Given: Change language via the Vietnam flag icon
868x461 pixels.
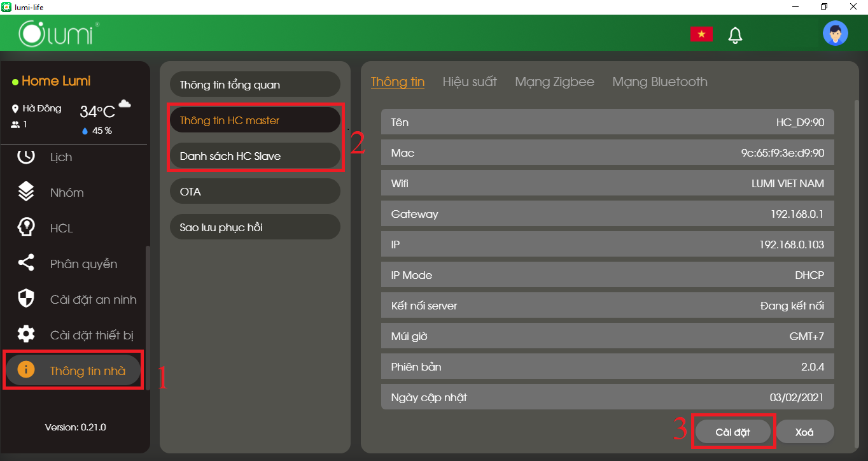Looking at the screenshot, I should pos(701,34).
